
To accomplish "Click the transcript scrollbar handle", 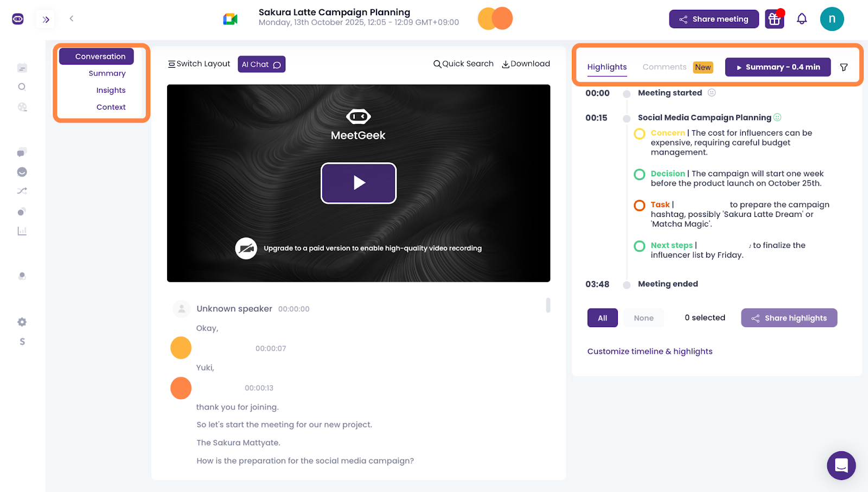I will point(548,305).
